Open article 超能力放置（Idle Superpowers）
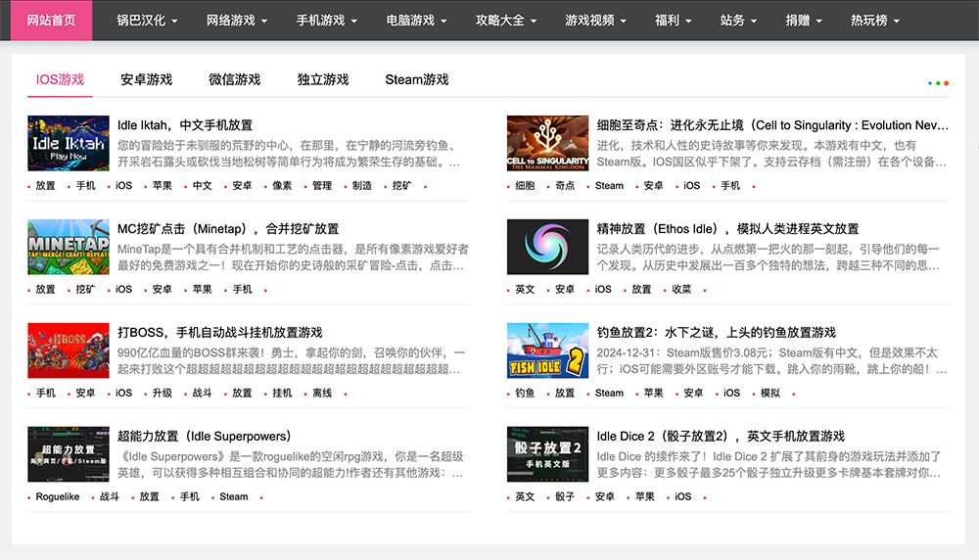This screenshot has width=979, height=560. pos(205,436)
